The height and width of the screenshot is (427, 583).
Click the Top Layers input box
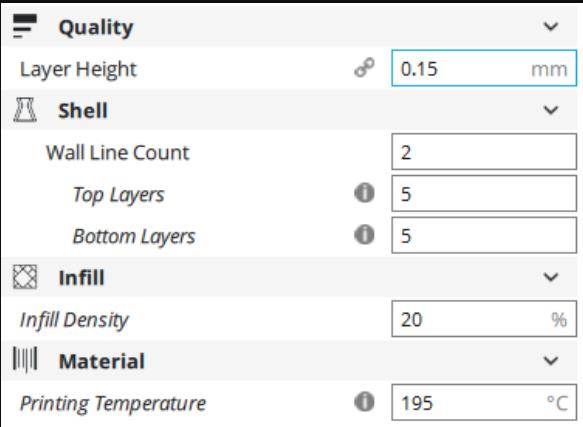click(x=484, y=194)
